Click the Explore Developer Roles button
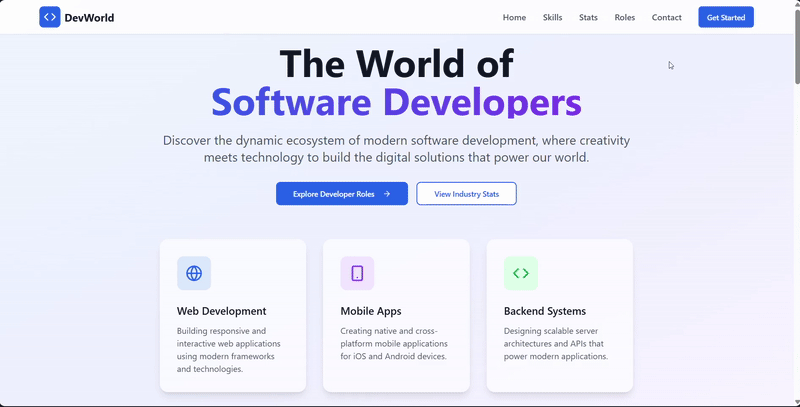The image size is (800, 407). (x=342, y=194)
